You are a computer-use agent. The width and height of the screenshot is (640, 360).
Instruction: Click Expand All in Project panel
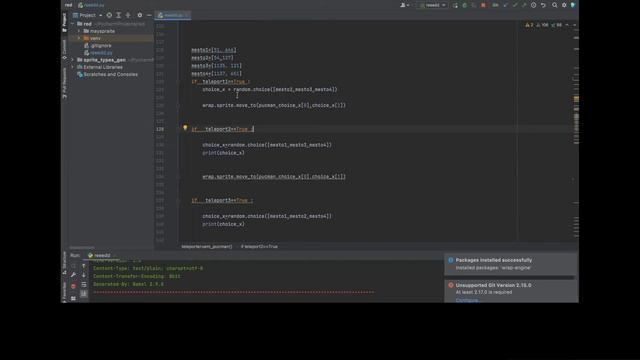[118, 15]
